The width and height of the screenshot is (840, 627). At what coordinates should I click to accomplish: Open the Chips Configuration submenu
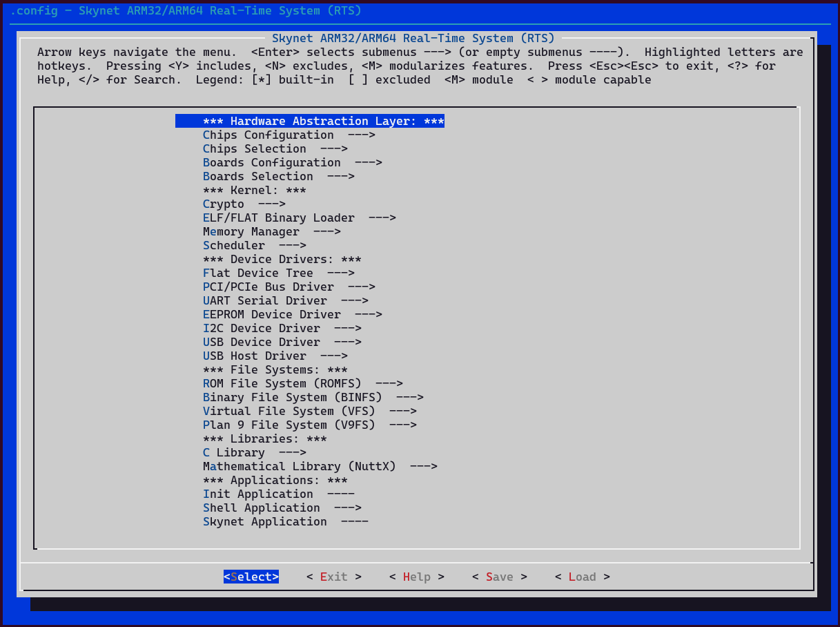(289, 135)
